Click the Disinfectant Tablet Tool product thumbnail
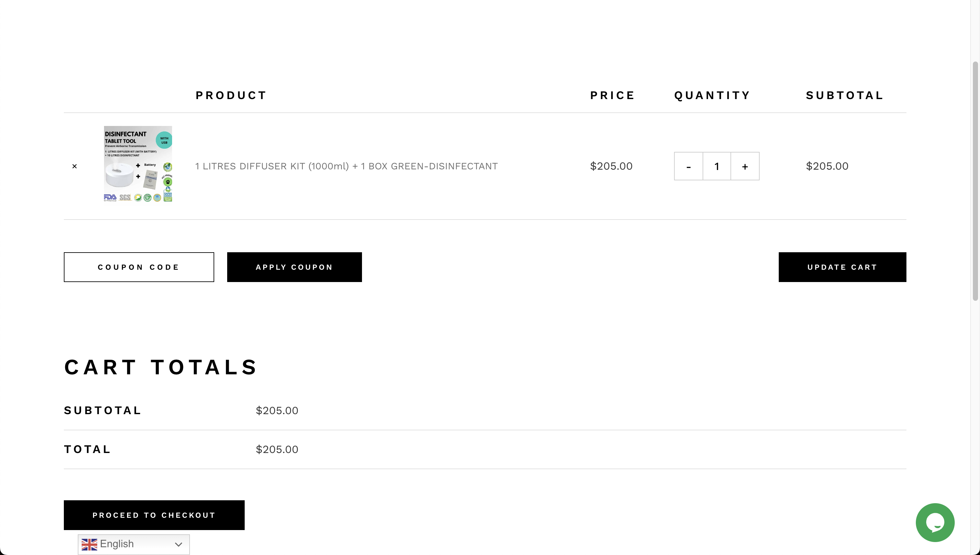Screen dimensions: 980x555 138,164
